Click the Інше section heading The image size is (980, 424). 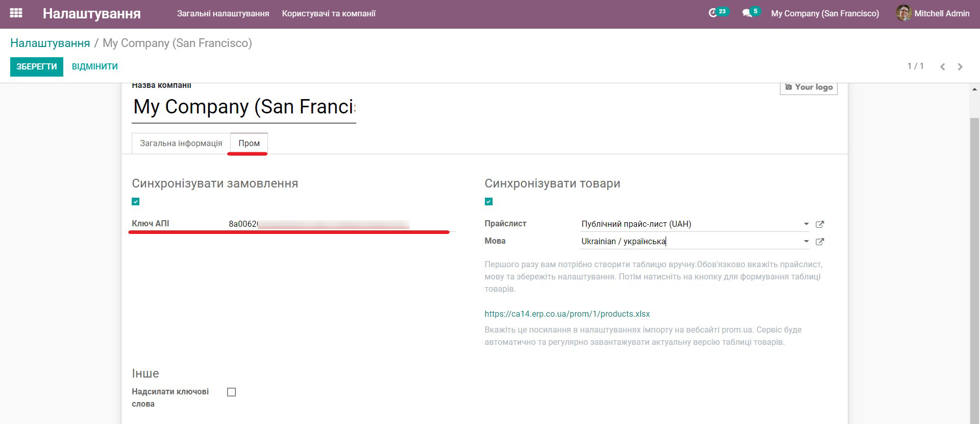[x=145, y=373]
